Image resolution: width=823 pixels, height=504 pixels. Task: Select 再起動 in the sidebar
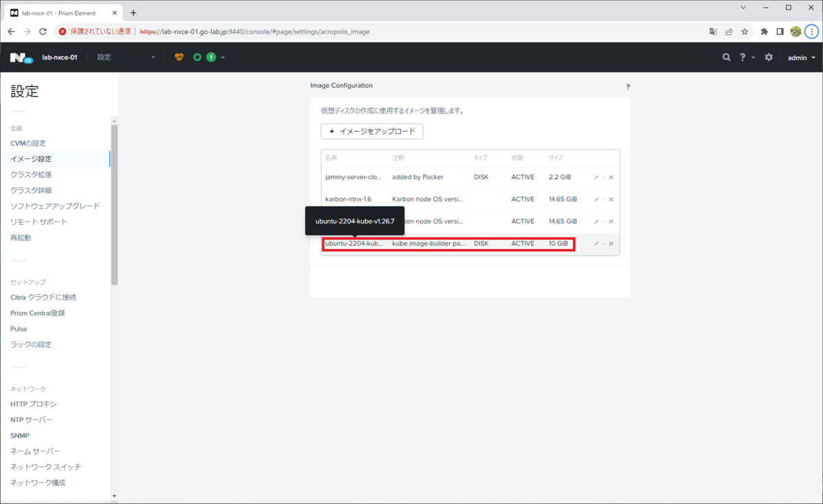click(x=21, y=238)
